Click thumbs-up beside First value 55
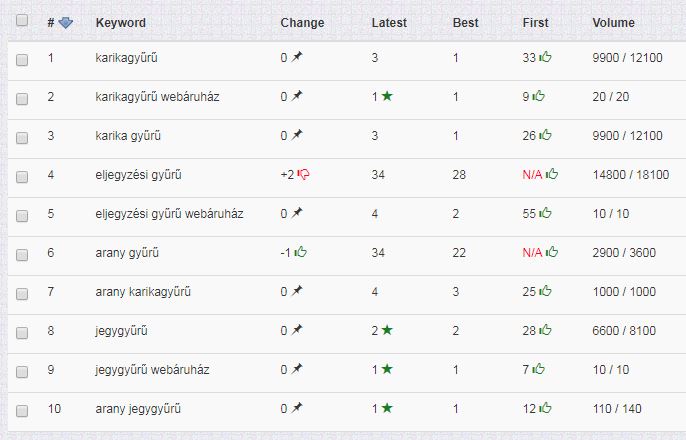This screenshot has width=686, height=440. coord(545,213)
